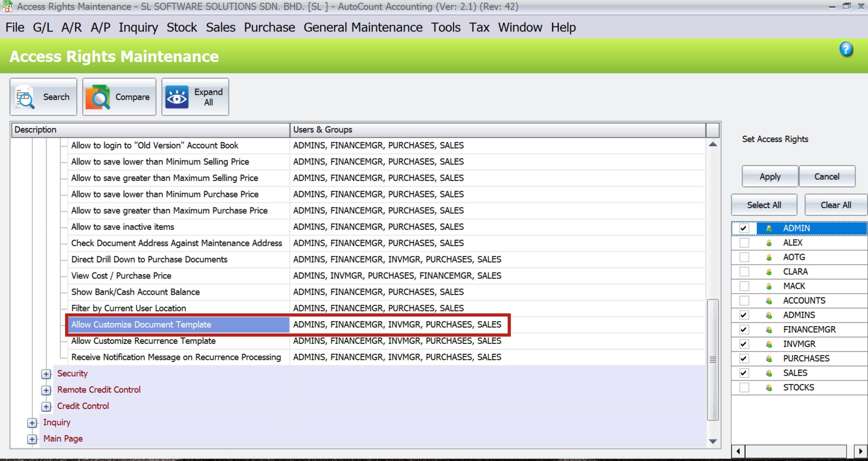The width and height of the screenshot is (868, 461).
Task: Select the Compare tool icon
Action: coord(98,98)
